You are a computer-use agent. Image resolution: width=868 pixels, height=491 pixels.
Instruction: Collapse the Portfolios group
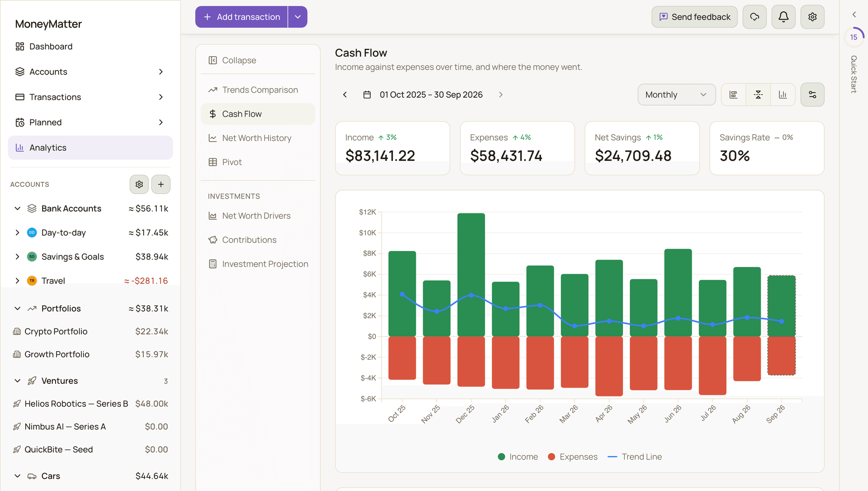click(x=17, y=308)
